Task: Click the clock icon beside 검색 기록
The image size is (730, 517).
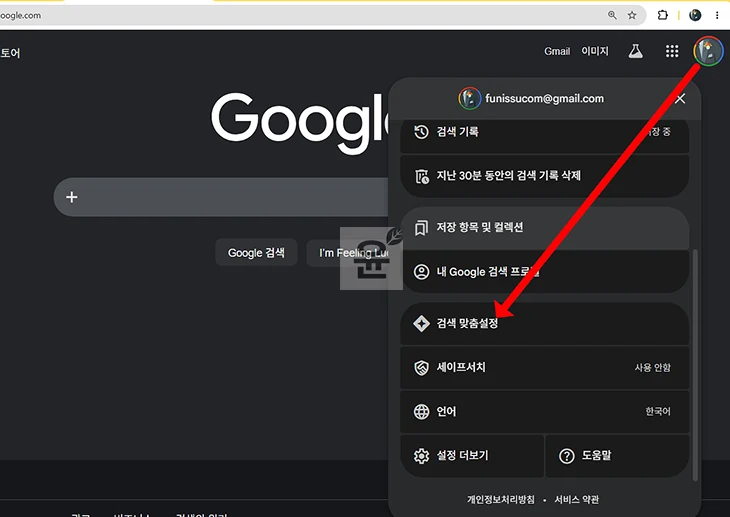Action: coord(421,132)
